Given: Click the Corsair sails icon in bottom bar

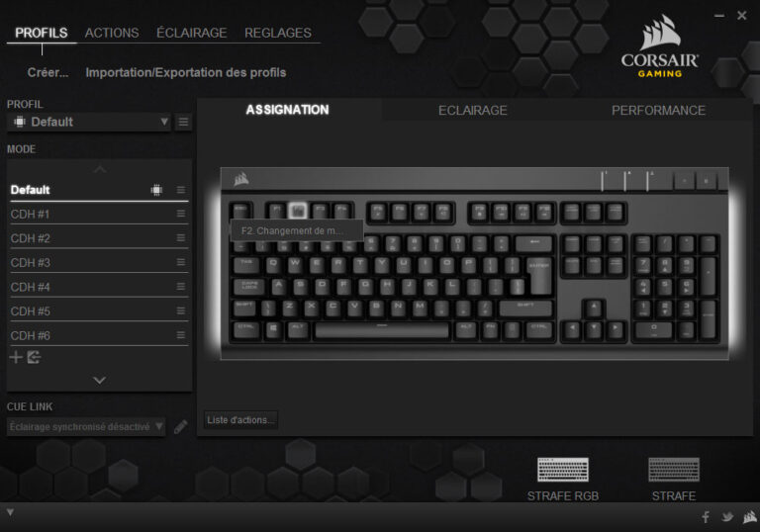Looking at the screenshot, I should (x=749, y=517).
